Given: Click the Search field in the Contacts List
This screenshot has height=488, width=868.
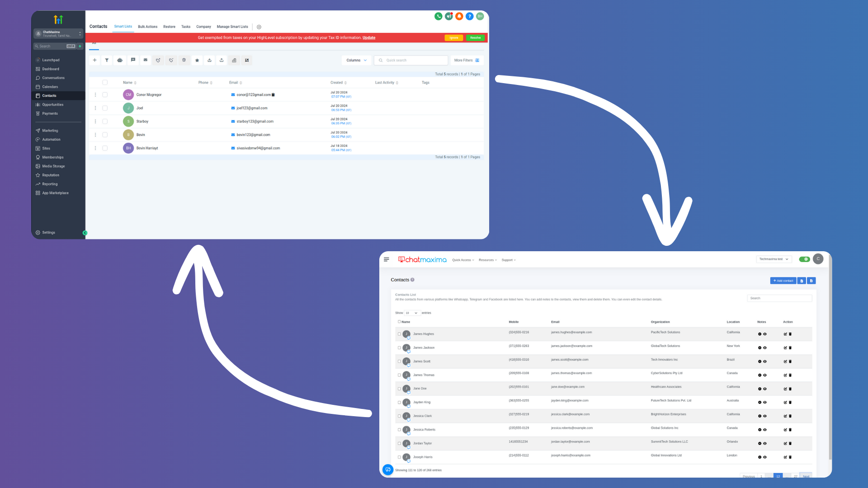Looking at the screenshot, I should tap(778, 298).
